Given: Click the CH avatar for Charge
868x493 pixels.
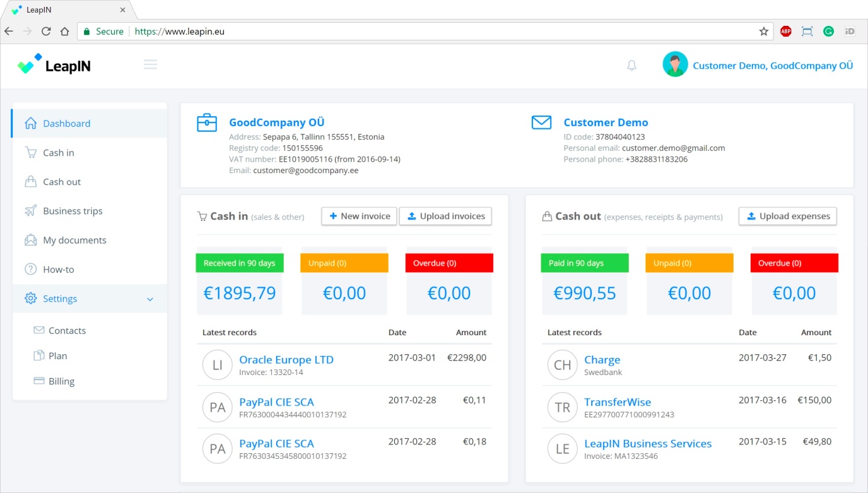Looking at the screenshot, I should point(563,365).
